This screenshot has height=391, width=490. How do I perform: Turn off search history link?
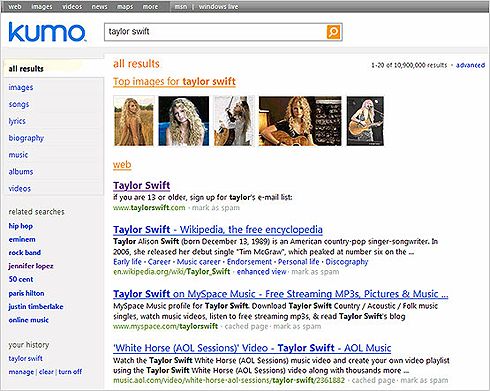(70, 372)
